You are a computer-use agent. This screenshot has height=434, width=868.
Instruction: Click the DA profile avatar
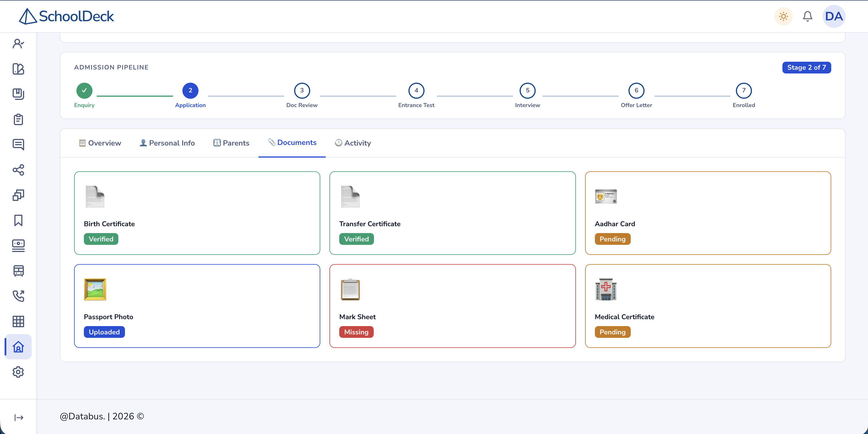tap(834, 16)
